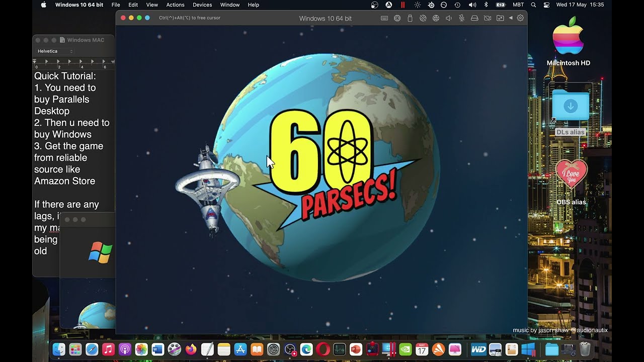Open the View menu
Screen dimensions: 644x362
152,5
